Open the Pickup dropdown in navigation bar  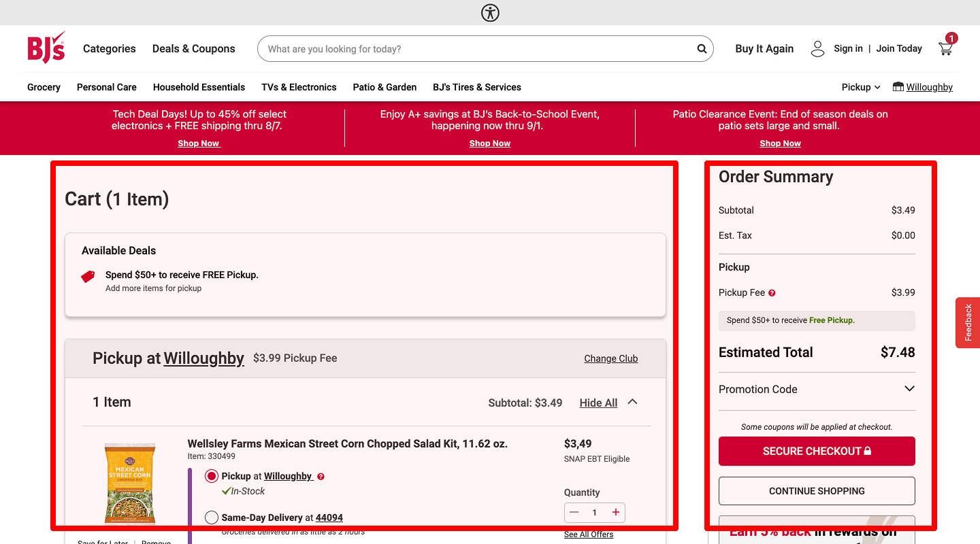[861, 87]
